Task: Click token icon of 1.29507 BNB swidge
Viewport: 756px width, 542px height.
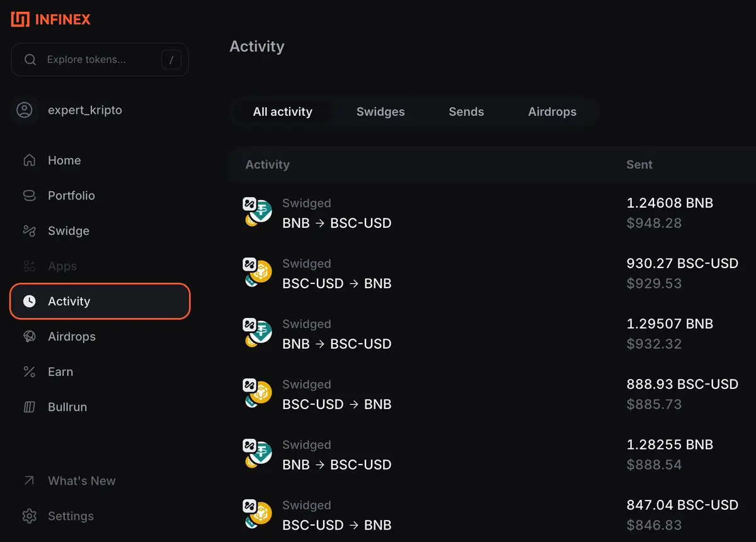Action: (x=257, y=333)
